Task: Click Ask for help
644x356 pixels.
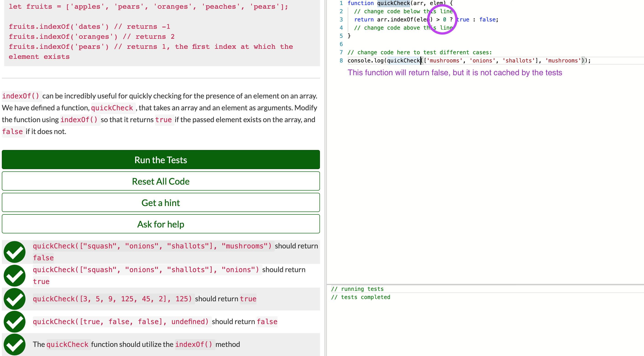Action: (x=161, y=224)
